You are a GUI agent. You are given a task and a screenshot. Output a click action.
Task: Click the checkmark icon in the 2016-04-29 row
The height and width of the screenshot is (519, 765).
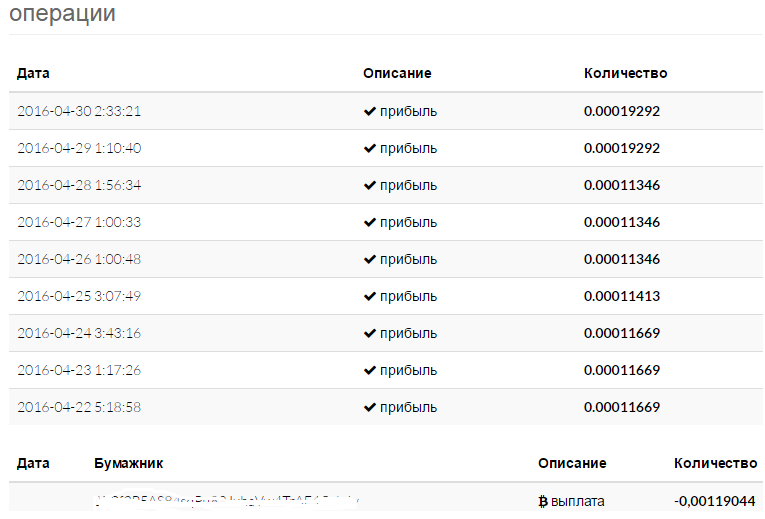pos(369,148)
